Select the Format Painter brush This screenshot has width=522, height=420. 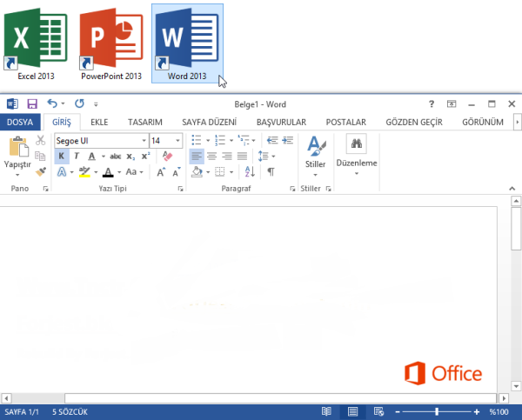(x=41, y=171)
